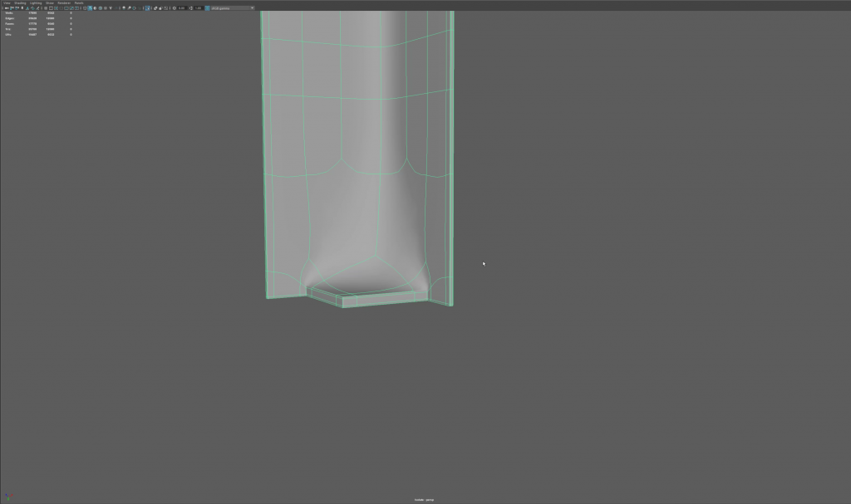Image resolution: width=851 pixels, height=504 pixels.
Task: Open the Lighting menu
Action: click(x=36, y=2)
